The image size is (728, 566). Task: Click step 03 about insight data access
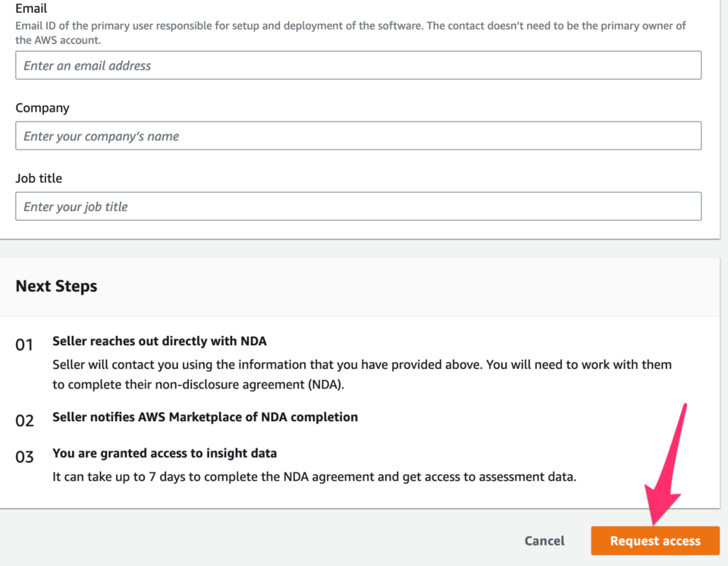point(165,453)
